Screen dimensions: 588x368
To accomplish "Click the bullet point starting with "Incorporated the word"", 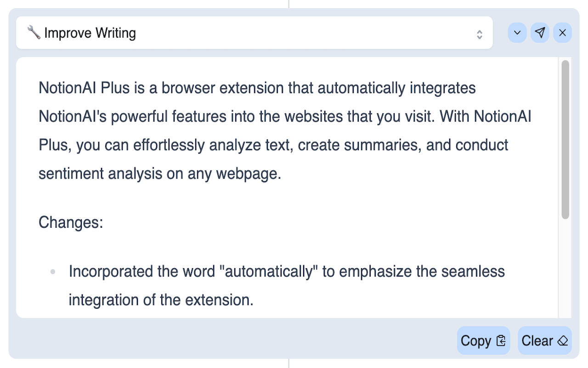I will pos(287,286).
